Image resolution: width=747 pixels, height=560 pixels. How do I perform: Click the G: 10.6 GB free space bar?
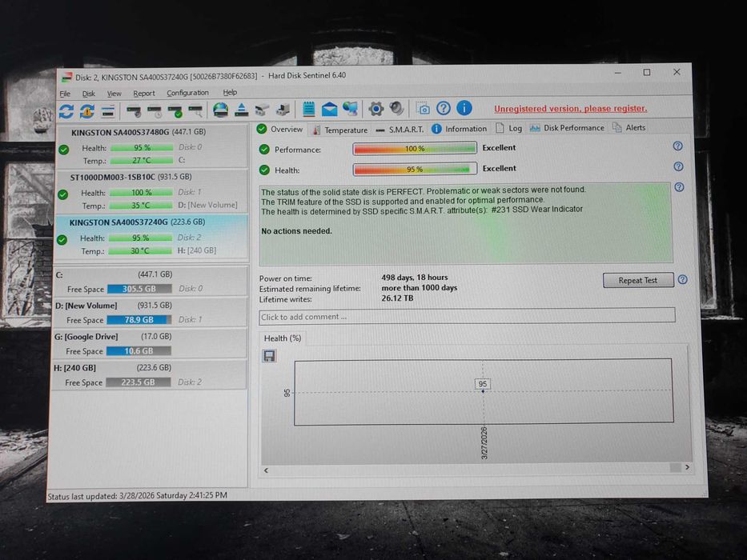tap(139, 350)
